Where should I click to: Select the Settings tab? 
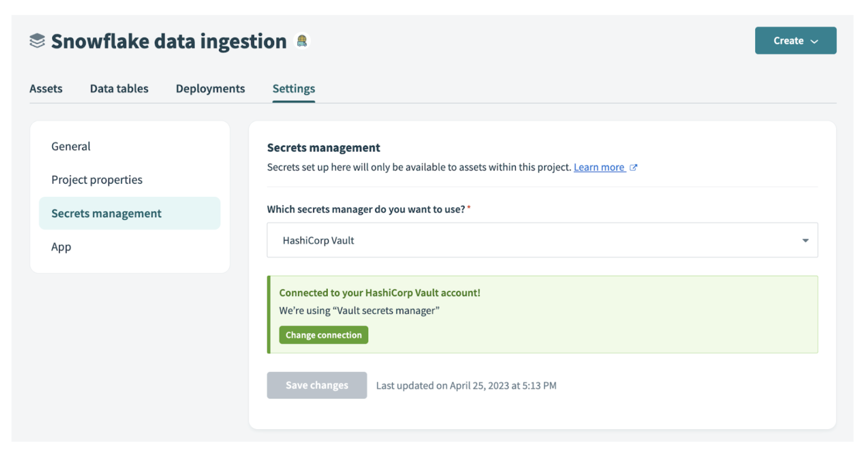[293, 88]
